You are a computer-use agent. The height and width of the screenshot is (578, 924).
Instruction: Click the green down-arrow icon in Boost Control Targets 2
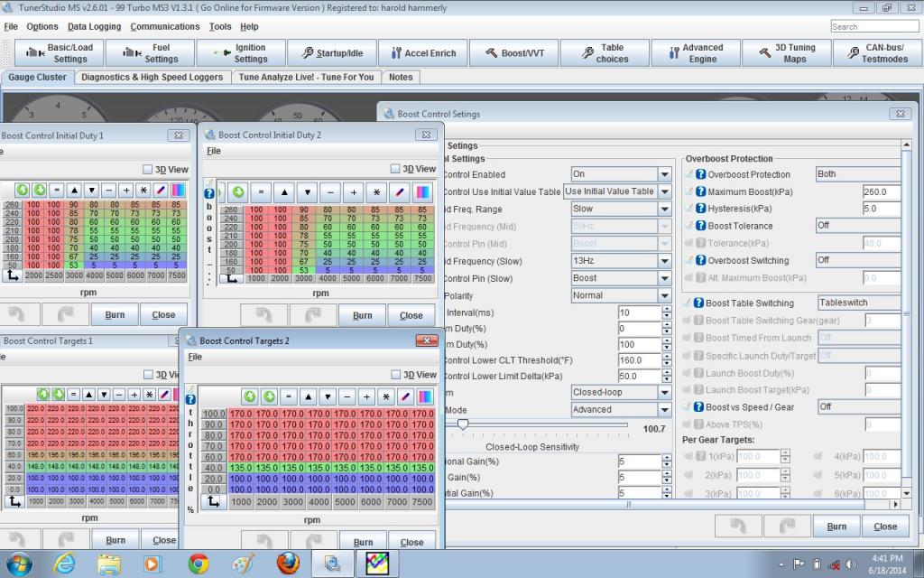click(x=269, y=396)
